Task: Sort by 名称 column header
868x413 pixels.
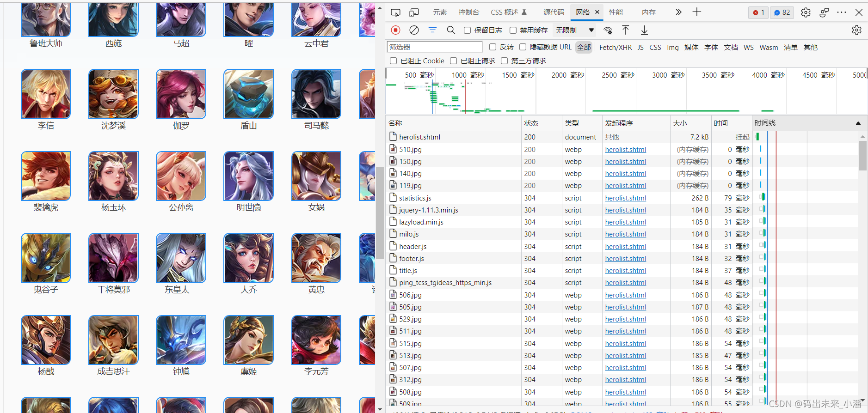Action: [453, 123]
